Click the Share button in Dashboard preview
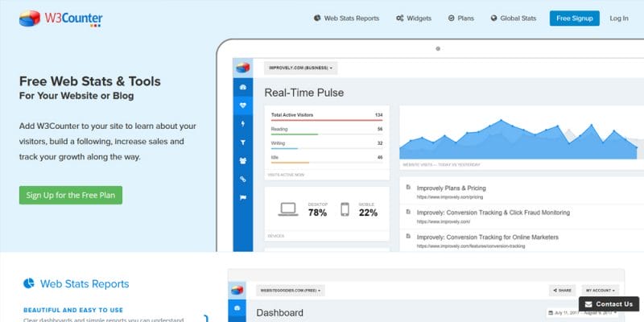 coord(562,291)
